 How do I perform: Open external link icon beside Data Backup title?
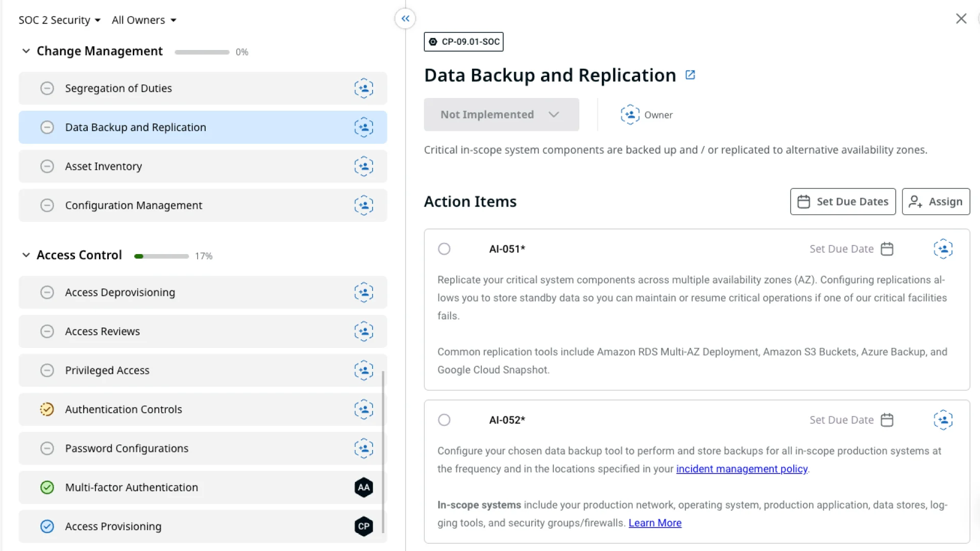point(690,75)
